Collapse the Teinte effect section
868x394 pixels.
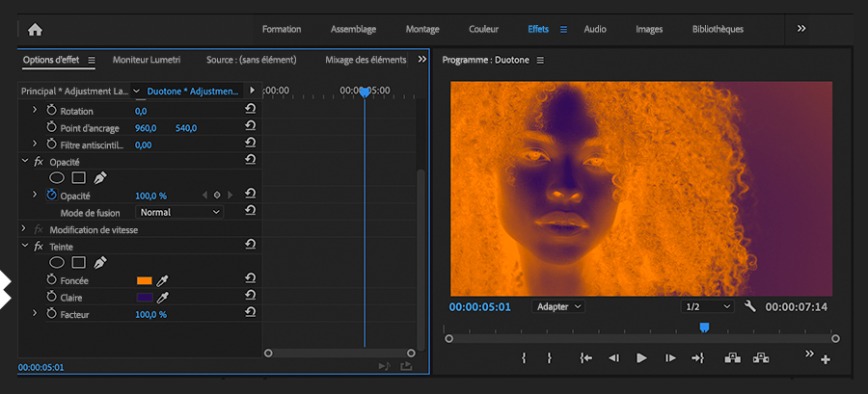coord(25,246)
